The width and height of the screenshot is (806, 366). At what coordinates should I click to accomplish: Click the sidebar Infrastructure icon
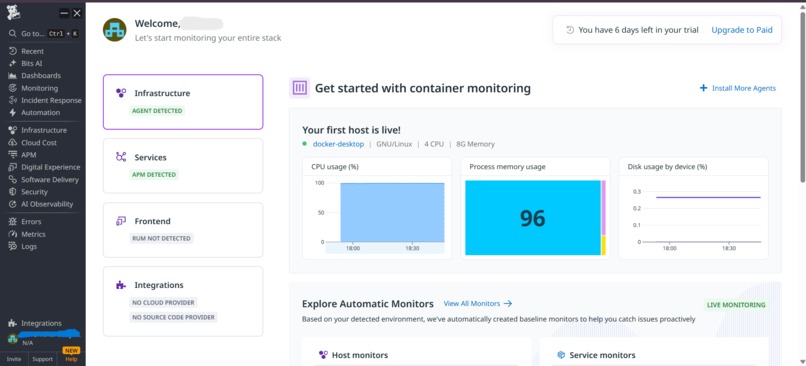tap(13, 130)
